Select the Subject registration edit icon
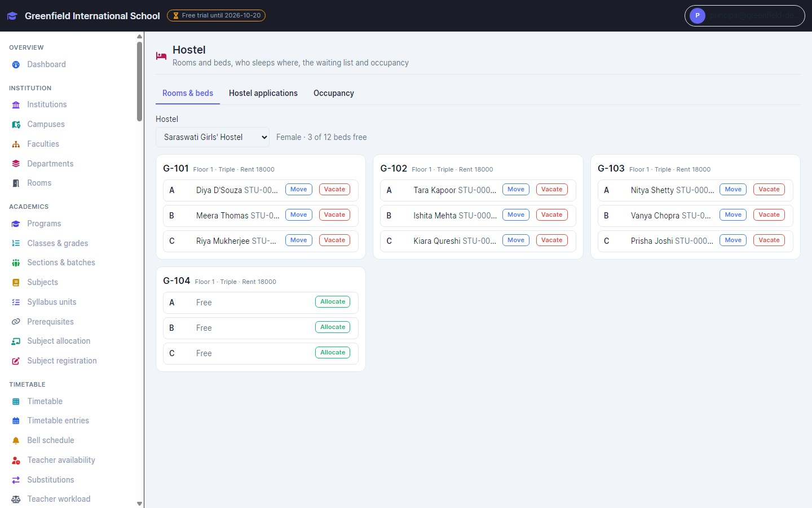This screenshot has height=508, width=812. point(16,361)
